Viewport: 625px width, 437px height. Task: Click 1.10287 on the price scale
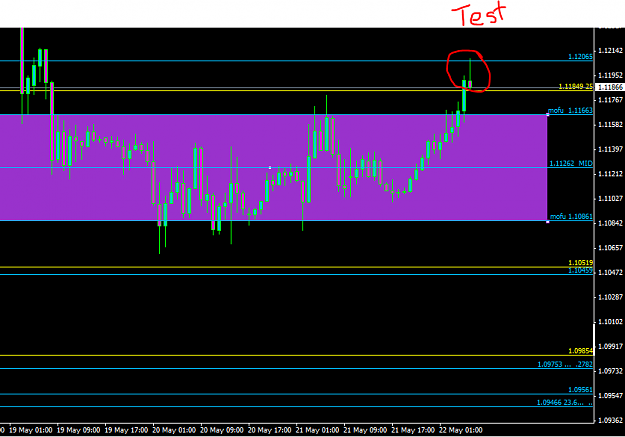(x=610, y=297)
